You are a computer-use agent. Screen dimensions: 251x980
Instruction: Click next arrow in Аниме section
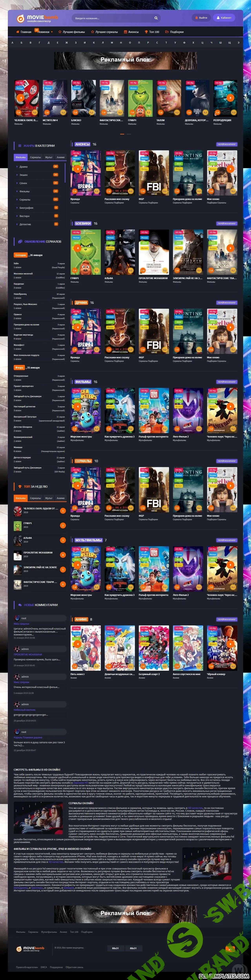[230, 644]
